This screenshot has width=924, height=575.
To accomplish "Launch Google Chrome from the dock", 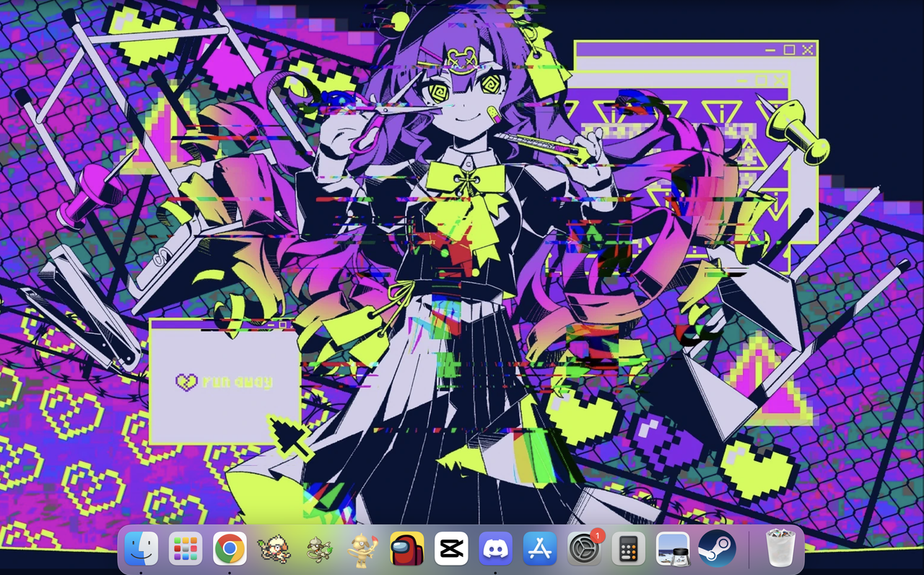I will (230, 549).
